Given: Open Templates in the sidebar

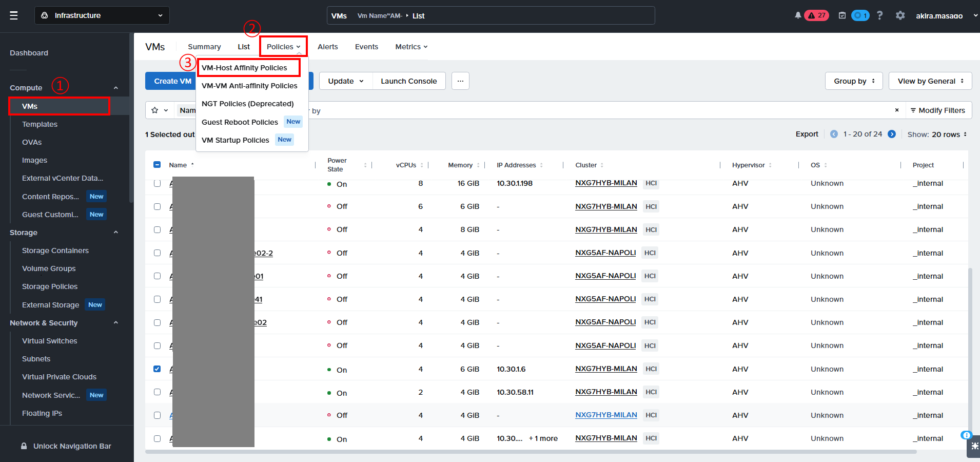Looking at the screenshot, I should tap(40, 124).
